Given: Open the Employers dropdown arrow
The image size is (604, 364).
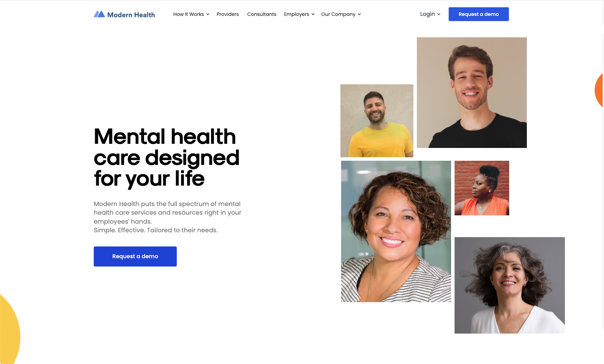Looking at the screenshot, I should point(313,14).
